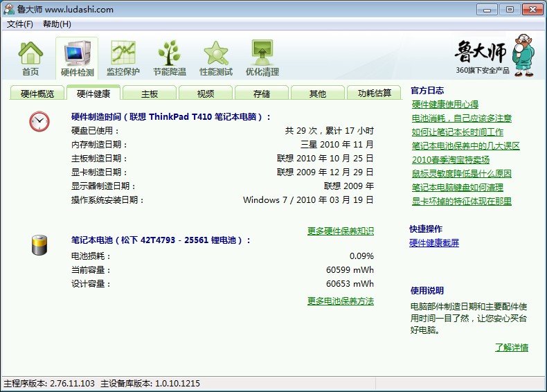
Task: Click the title bar app icon
Action: 9,9
